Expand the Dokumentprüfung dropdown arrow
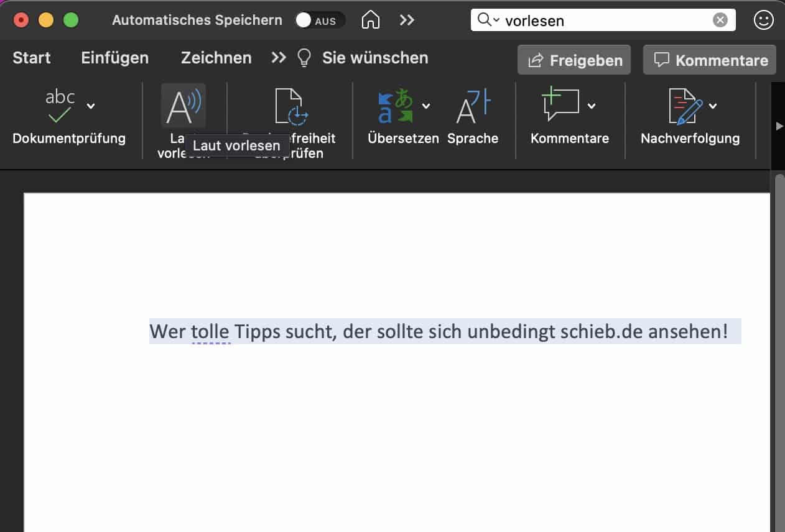Screen dimensions: 785x532 pos(91,106)
